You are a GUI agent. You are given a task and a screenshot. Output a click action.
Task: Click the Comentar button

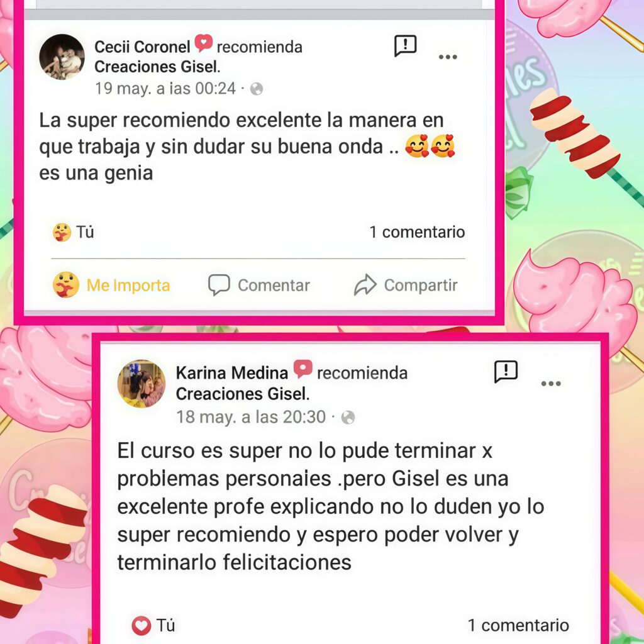pyautogui.click(x=259, y=285)
